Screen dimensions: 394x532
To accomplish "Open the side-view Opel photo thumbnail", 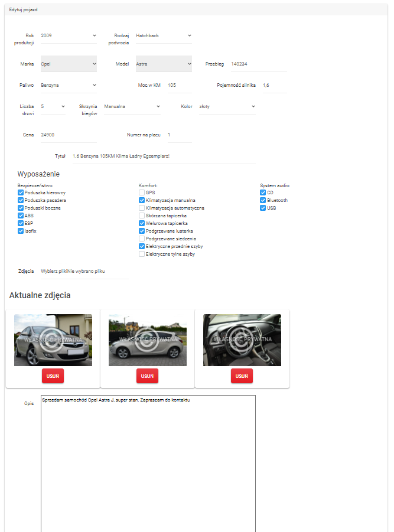I will coord(148,340).
